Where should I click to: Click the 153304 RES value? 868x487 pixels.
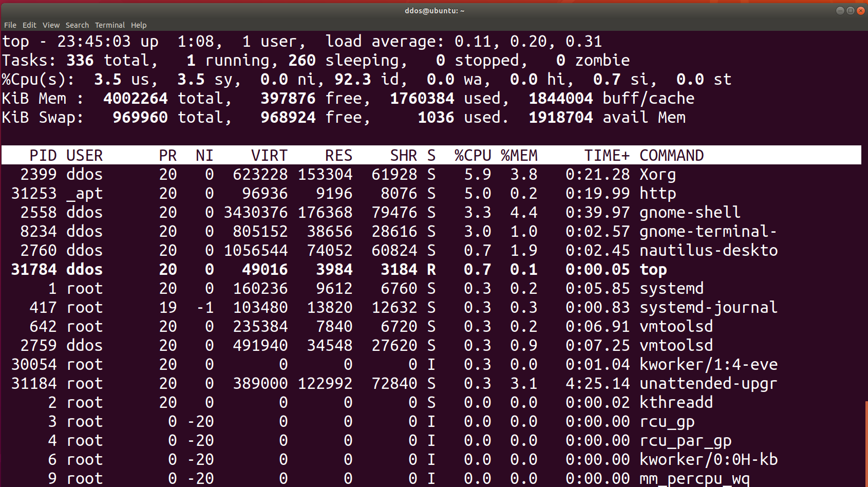tap(325, 175)
